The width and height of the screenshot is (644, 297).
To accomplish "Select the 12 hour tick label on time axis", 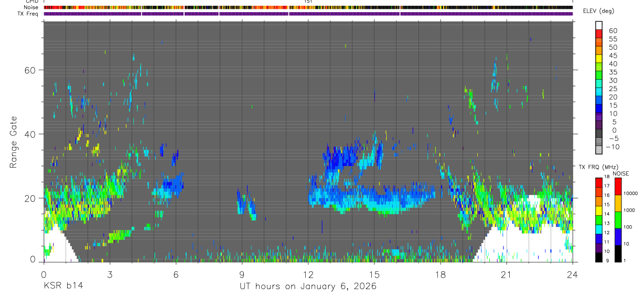I will click(308, 274).
